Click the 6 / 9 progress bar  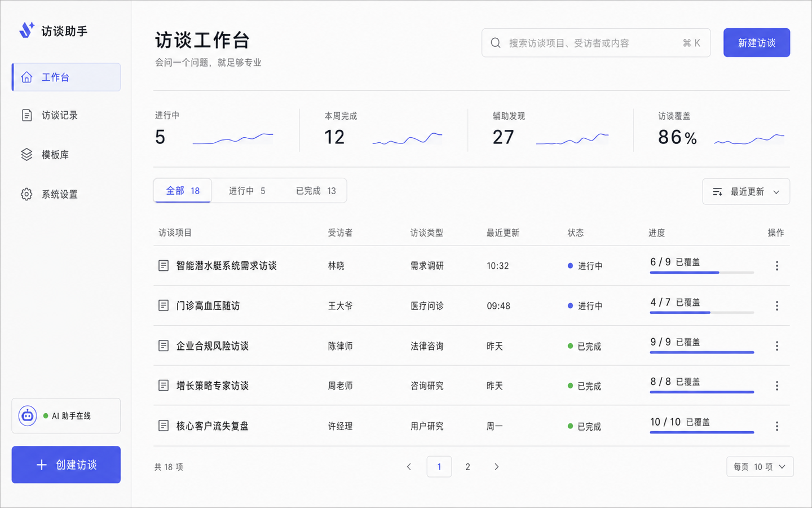[x=701, y=273]
